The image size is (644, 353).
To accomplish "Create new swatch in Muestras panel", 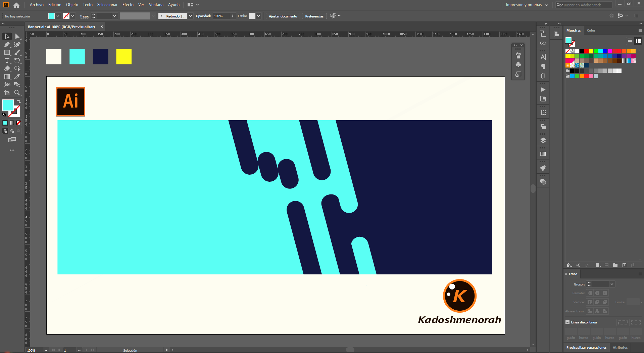I will pos(624,265).
